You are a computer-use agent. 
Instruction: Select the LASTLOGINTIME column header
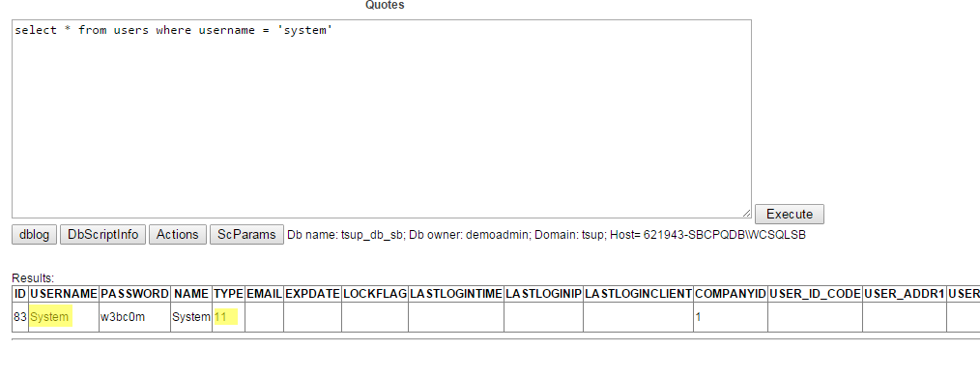(456, 294)
